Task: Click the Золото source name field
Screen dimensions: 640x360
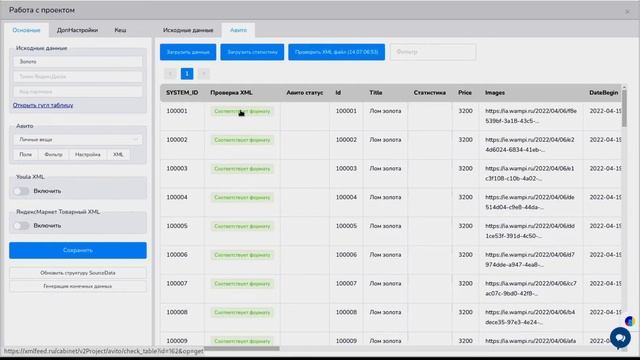Action: pyautogui.click(x=78, y=62)
